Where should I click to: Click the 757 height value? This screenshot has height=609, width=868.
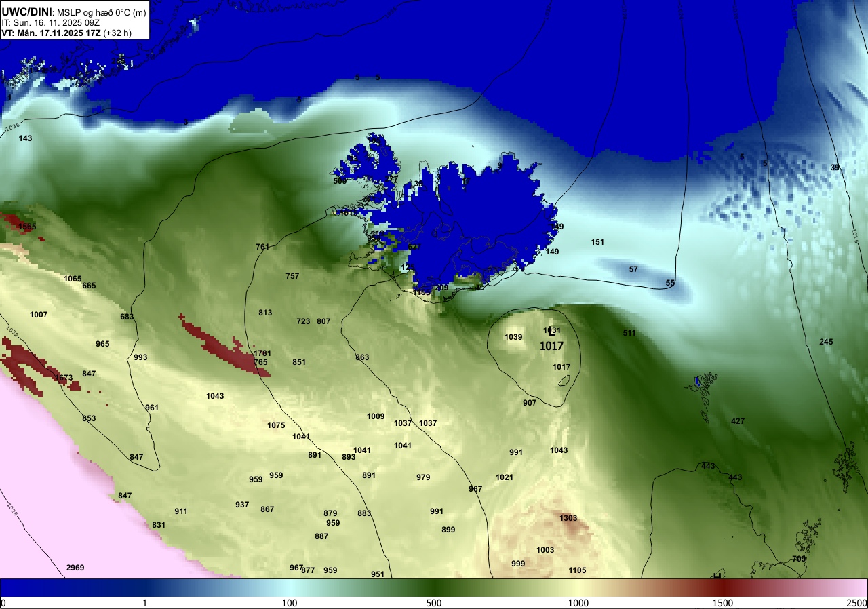click(x=292, y=276)
